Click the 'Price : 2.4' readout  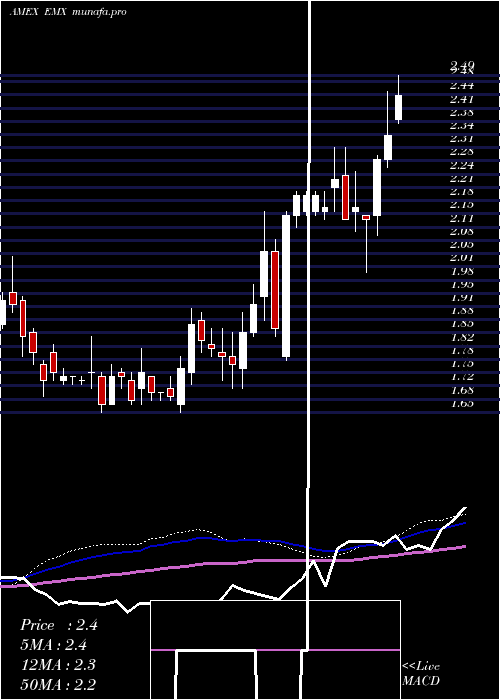59,625
